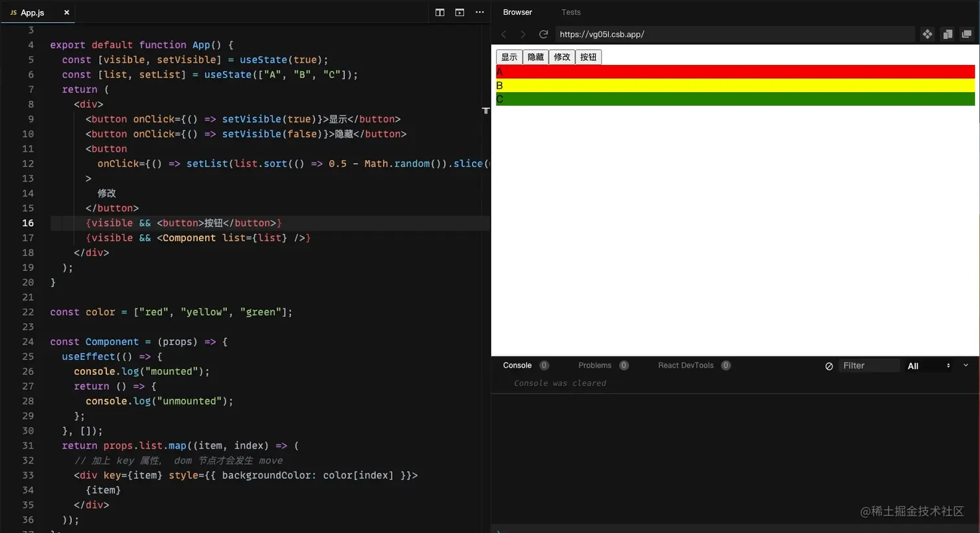Close the App.js editor tab
This screenshot has height=533, width=980.
67,12
